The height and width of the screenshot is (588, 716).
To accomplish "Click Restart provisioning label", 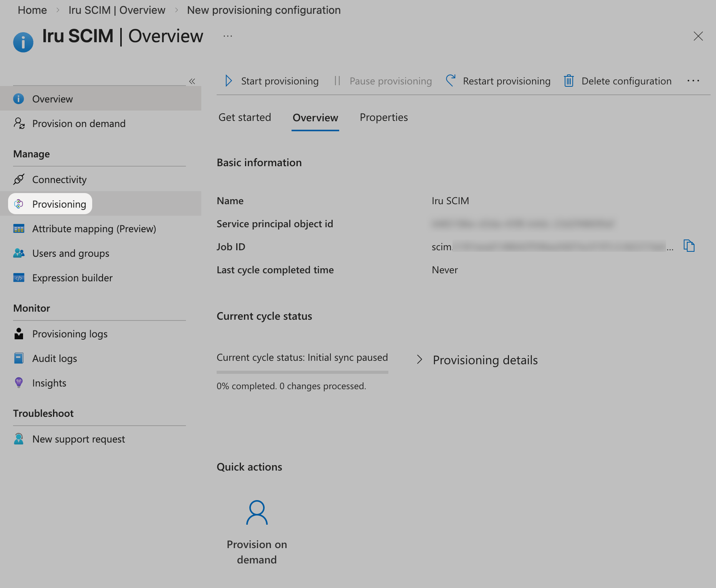I will point(507,81).
